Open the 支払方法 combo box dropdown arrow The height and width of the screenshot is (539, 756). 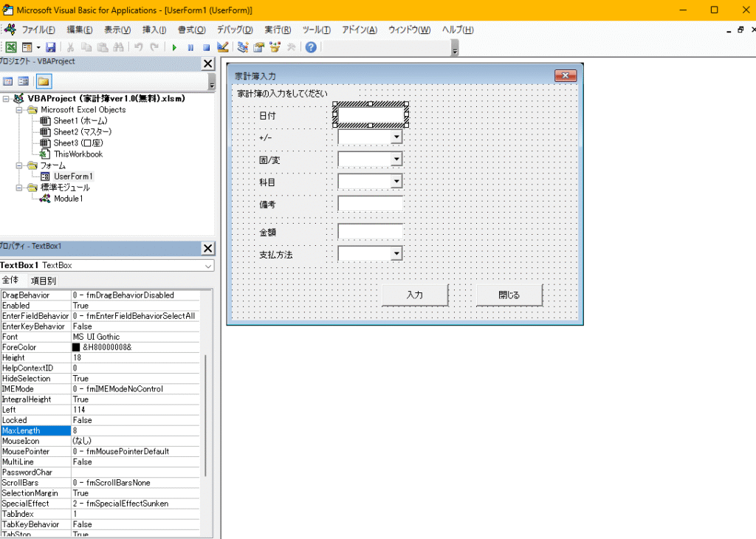tap(396, 253)
